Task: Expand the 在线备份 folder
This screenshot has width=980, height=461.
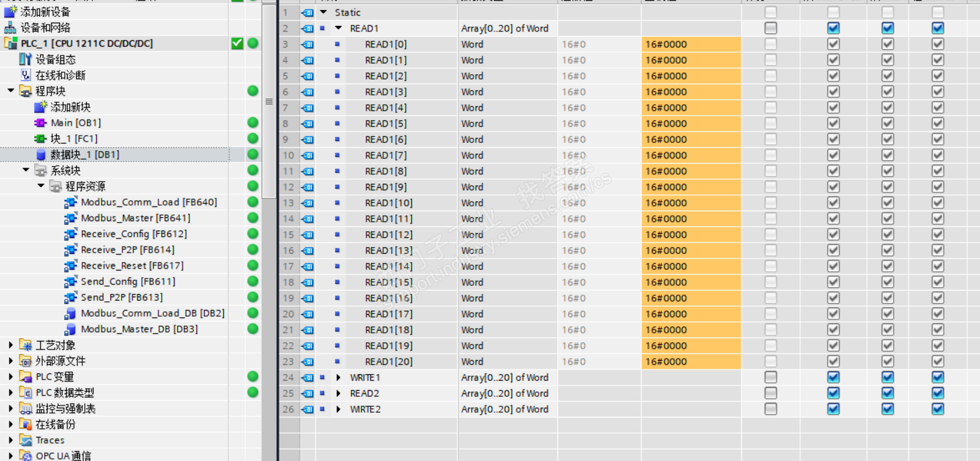Action: click(11, 424)
